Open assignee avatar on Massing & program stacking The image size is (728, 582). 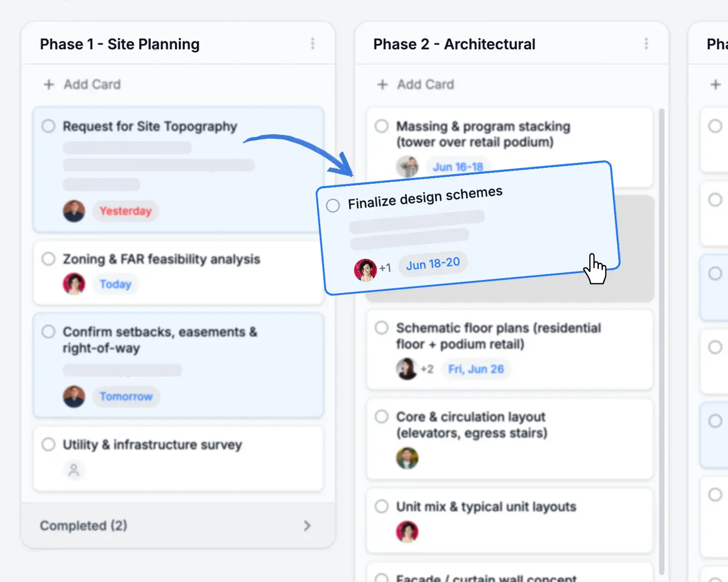407,166
